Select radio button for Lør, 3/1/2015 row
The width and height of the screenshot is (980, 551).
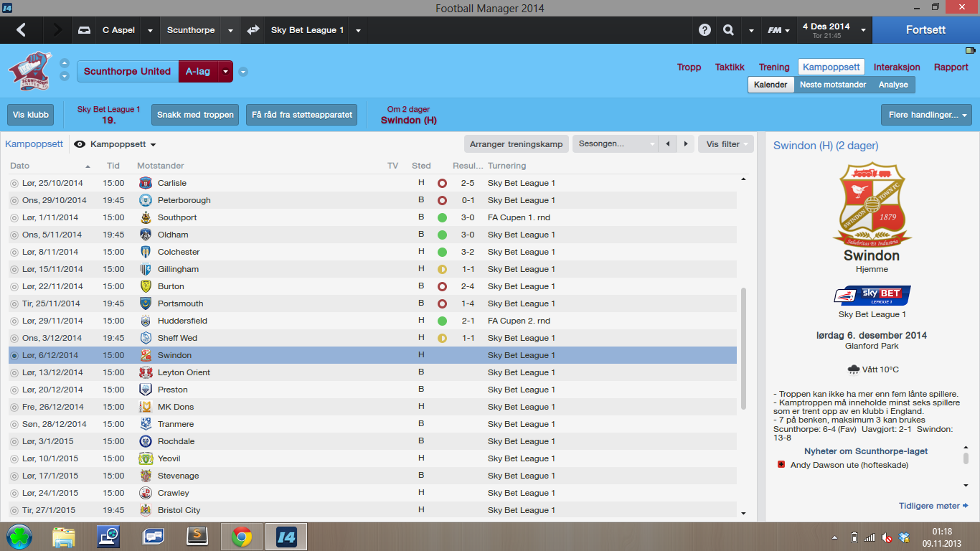[x=14, y=441]
